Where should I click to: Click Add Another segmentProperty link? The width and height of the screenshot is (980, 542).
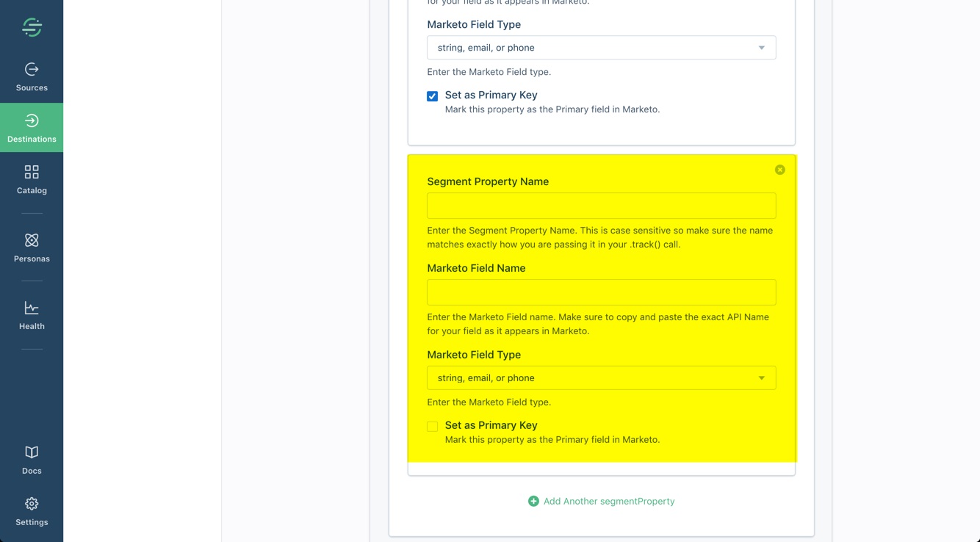point(609,501)
